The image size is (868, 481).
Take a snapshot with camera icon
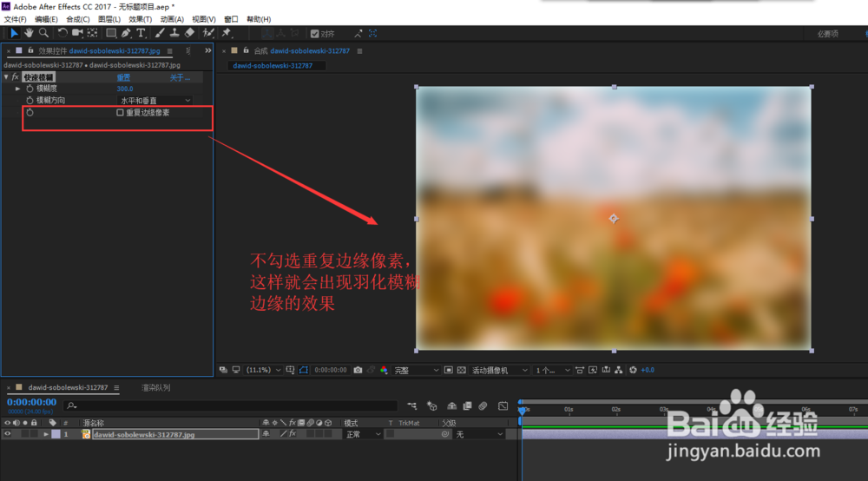tap(358, 370)
